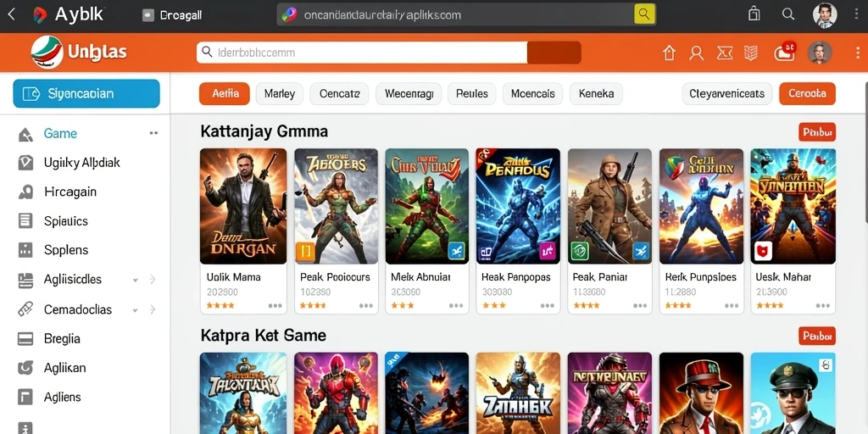Open the user account icon in orange header
The width and height of the screenshot is (868, 434).
697,53
